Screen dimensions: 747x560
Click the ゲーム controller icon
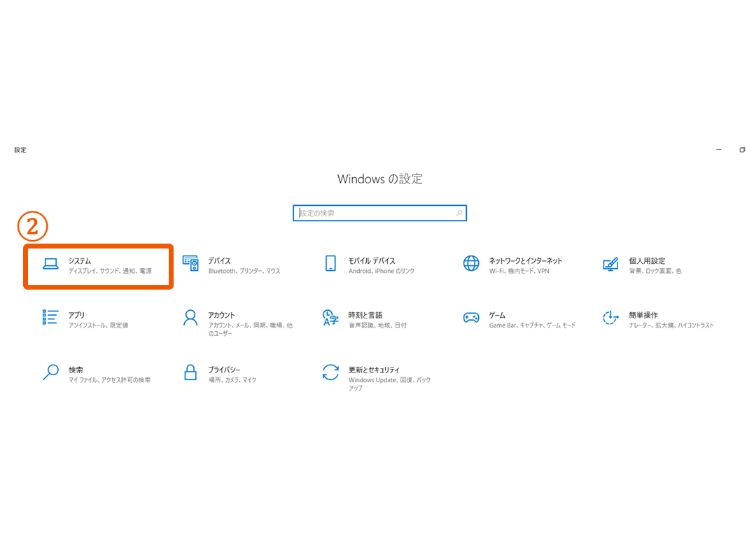tap(471, 318)
